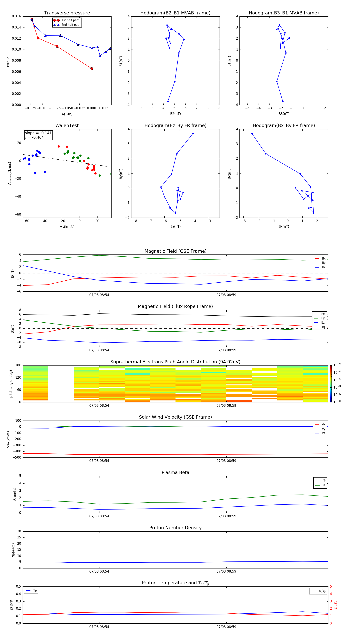Click the 'Vsw(km/s)' axis label
The image size is (351, 644).
coord(8,439)
